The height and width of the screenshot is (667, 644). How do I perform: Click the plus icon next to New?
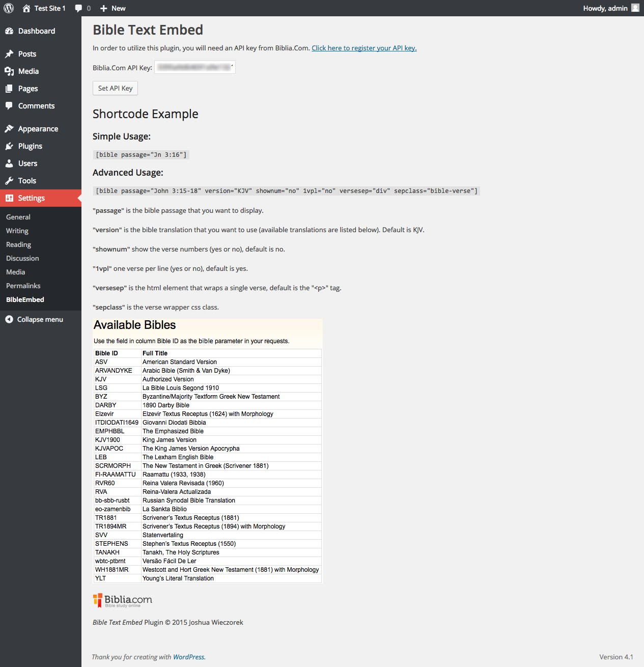[x=104, y=8]
